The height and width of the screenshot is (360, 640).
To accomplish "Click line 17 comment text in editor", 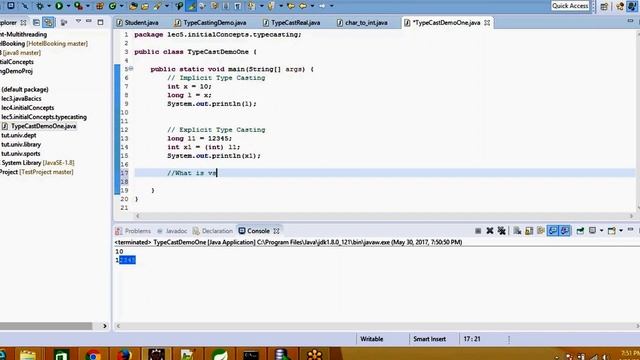I will click(192, 173).
